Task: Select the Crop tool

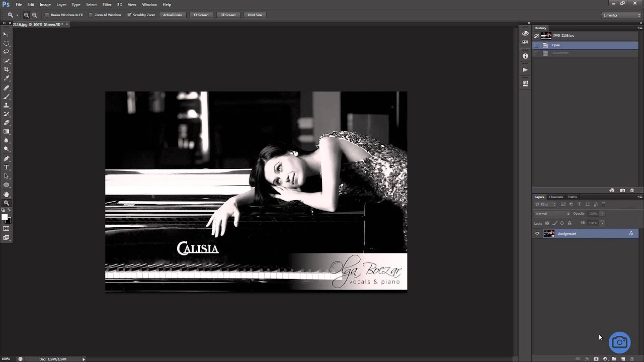Action: [7, 69]
